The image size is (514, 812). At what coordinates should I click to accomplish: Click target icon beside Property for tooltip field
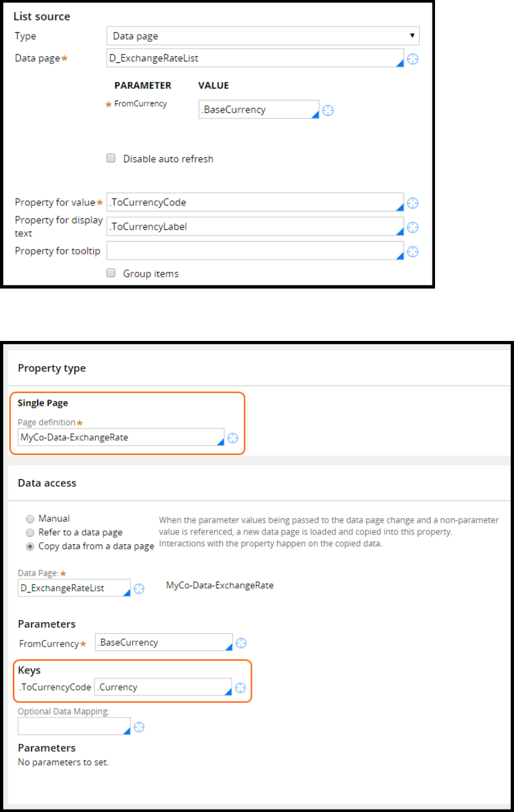[413, 252]
